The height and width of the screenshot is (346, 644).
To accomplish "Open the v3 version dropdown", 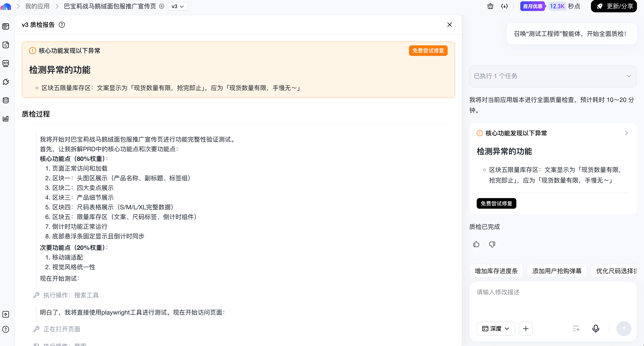I will point(178,6).
